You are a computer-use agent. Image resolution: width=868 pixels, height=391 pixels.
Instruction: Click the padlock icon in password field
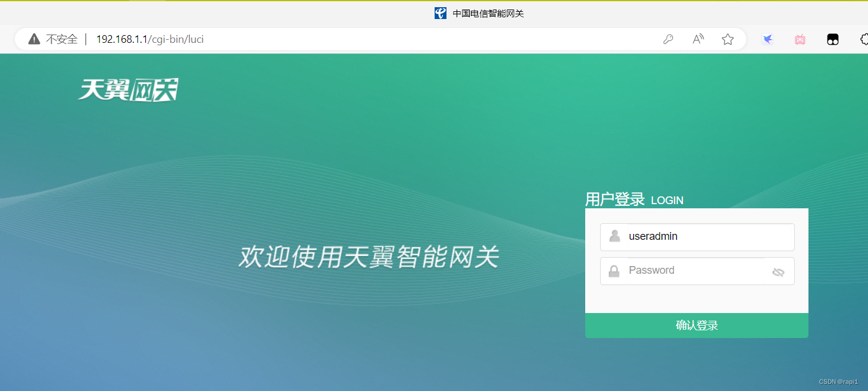614,271
